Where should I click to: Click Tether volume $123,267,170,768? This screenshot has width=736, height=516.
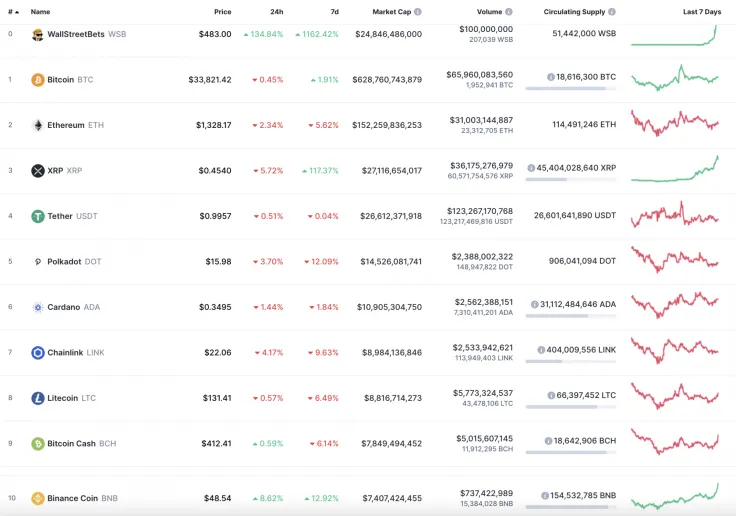480,211
